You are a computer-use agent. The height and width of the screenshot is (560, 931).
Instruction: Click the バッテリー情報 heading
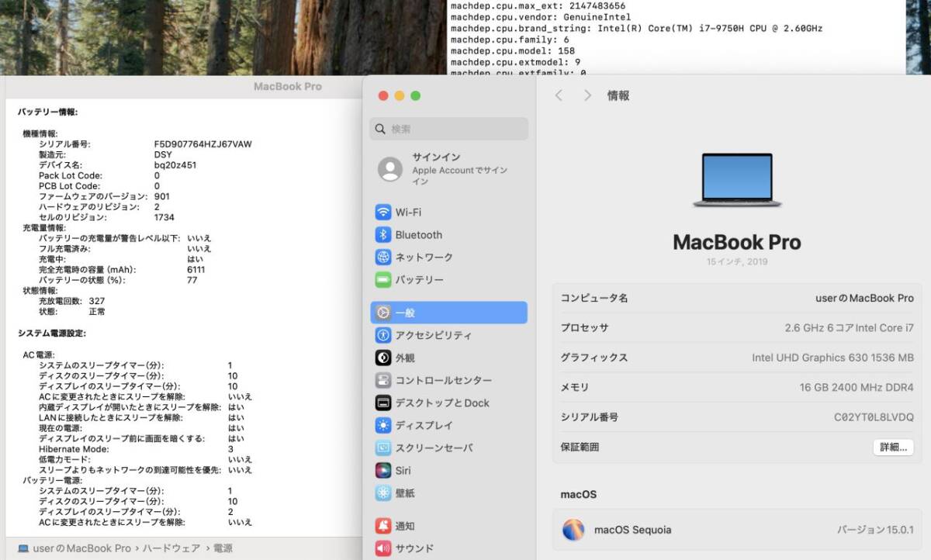(47, 112)
